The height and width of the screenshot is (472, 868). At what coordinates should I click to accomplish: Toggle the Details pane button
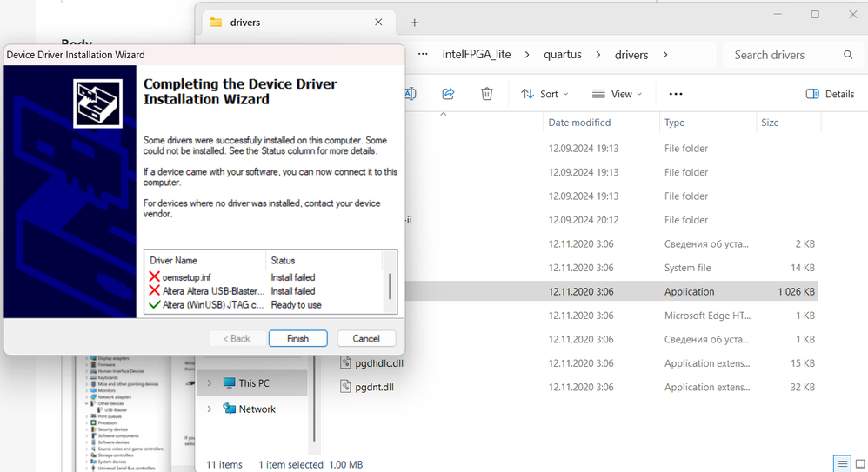(x=830, y=94)
